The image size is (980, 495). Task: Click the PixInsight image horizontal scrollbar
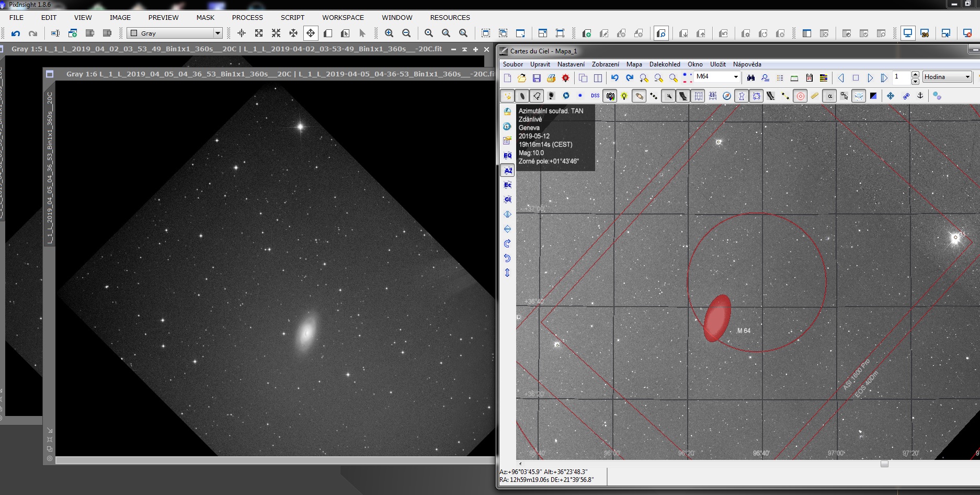[x=276, y=460]
